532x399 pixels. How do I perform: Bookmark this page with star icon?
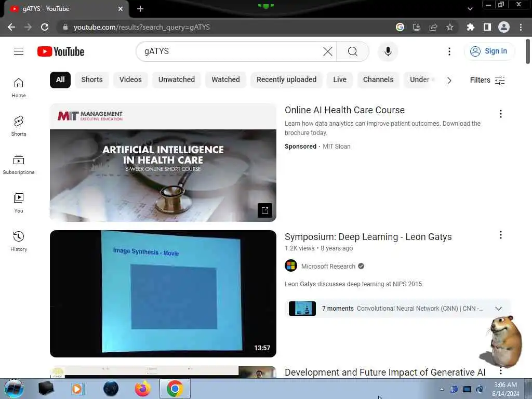point(449,27)
